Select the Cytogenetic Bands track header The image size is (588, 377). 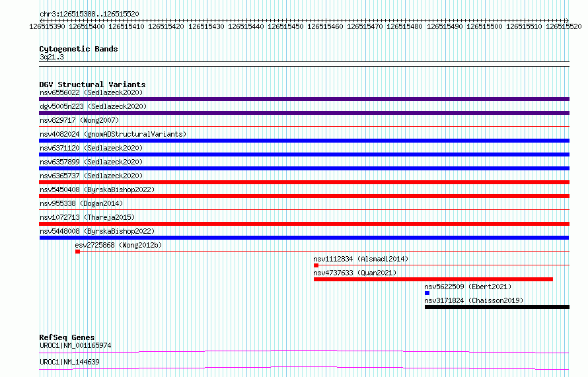[79, 49]
